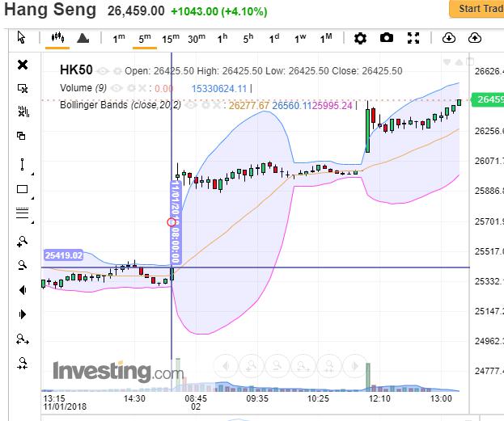Image resolution: width=504 pixels, height=421 pixels.
Task: Select the 30m timeframe
Action: [197, 39]
